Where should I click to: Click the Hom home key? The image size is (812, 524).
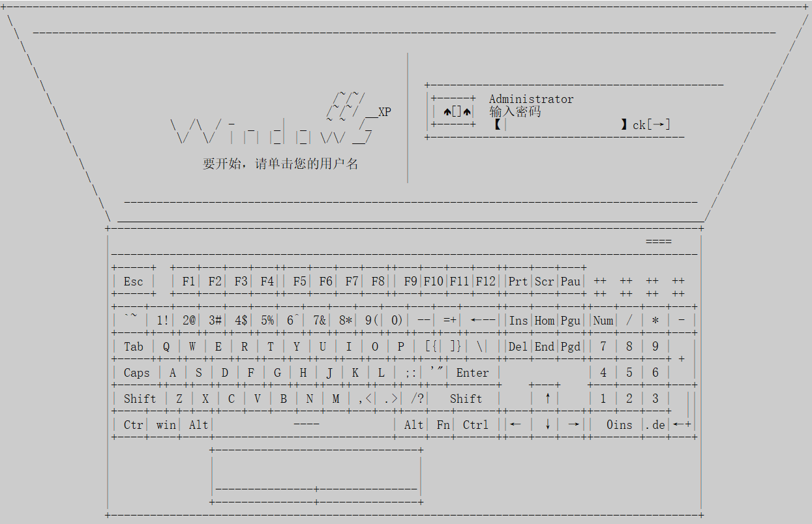tap(545, 320)
